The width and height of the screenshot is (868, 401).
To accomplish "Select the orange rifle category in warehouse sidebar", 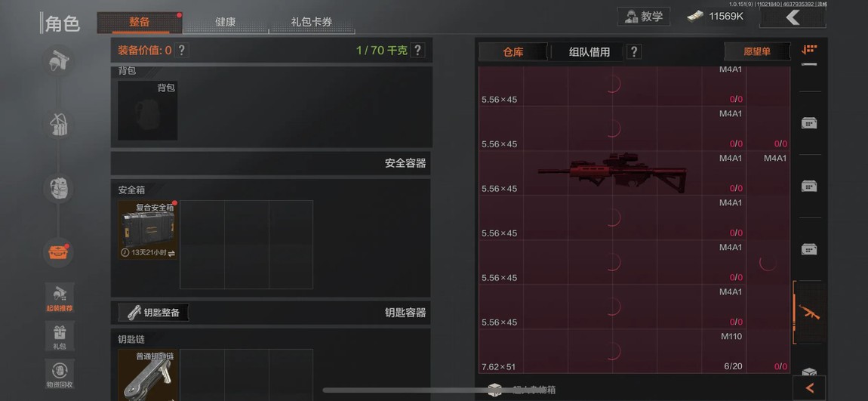I will [x=809, y=313].
